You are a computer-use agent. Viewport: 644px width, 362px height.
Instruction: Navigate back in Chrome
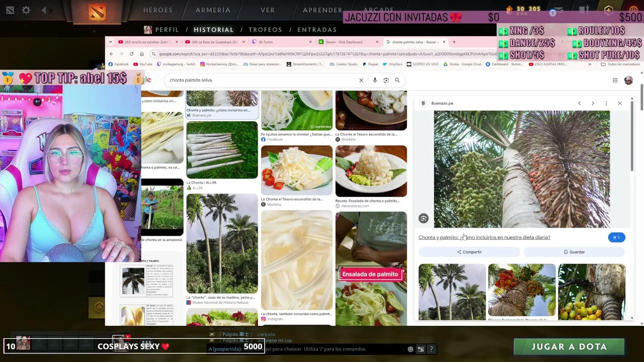(111, 54)
